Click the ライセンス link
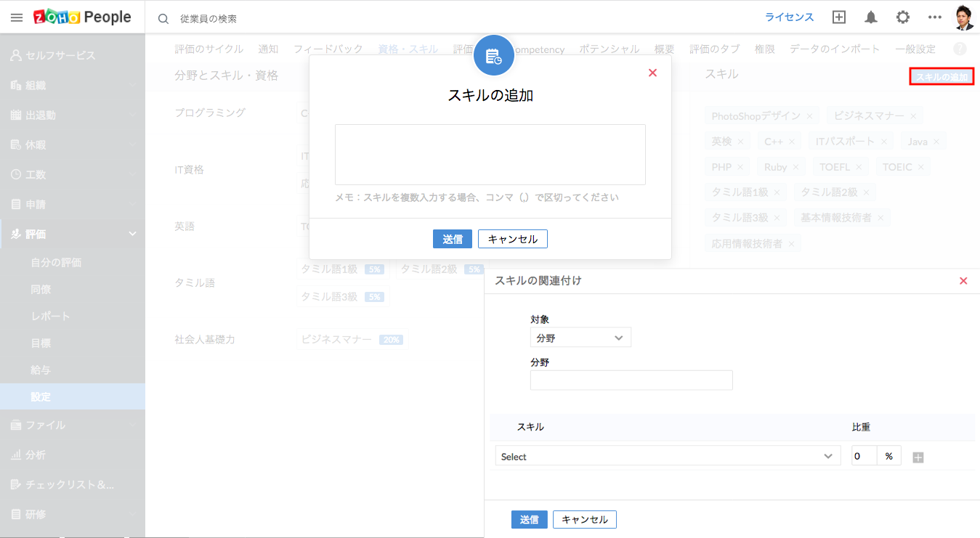The width and height of the screenshot is (980, 538). [x=789, y=17]
